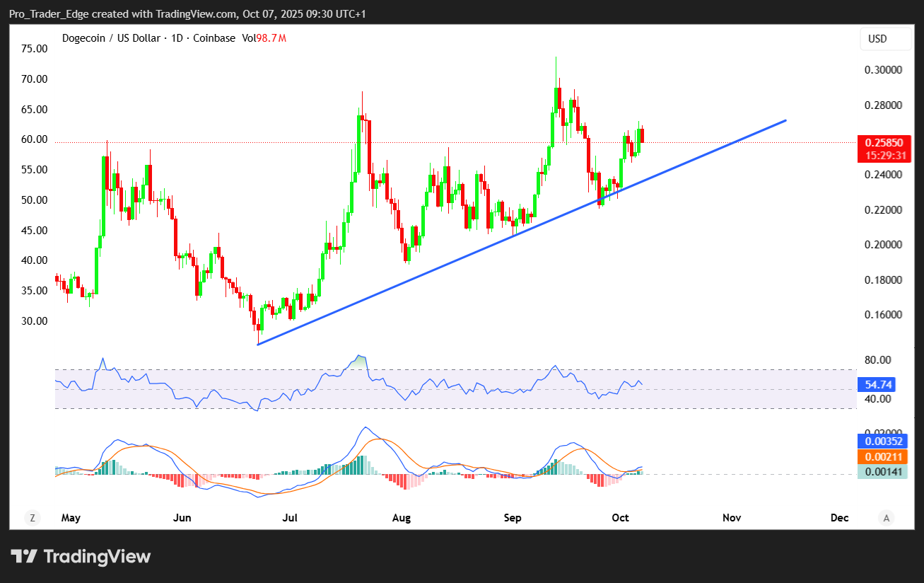Click the Z timezone icon at bottom left
This screenshot has width=924, height=583.
tap(32, 518)
